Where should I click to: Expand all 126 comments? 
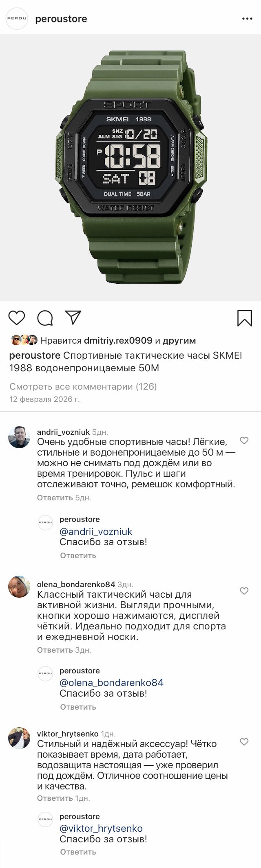(x=83, y=386)
